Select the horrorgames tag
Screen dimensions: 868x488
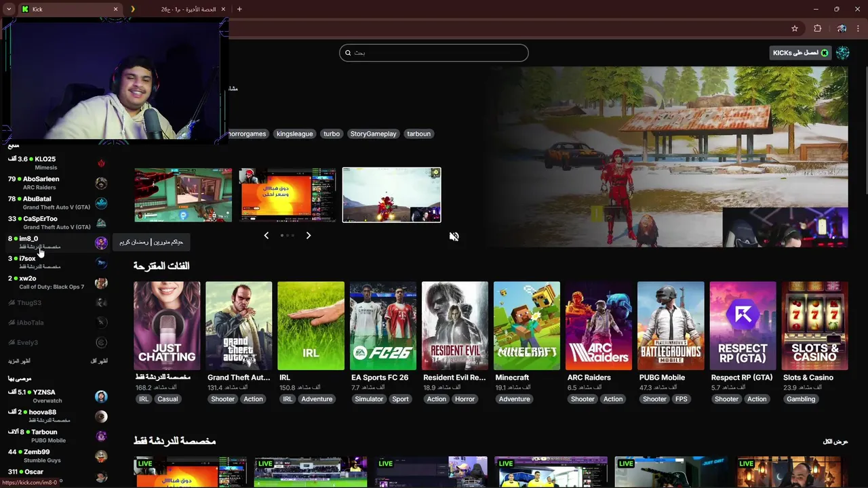point(248,134)
